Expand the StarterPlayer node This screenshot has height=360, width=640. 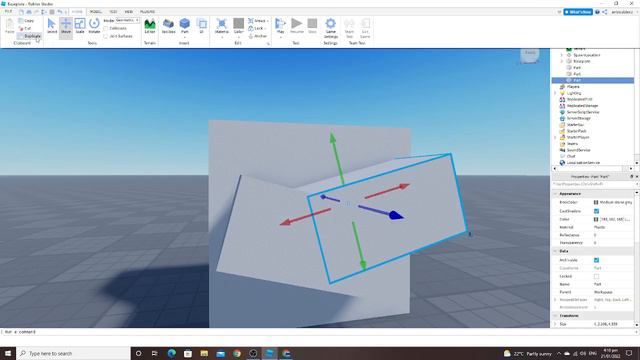coord(555,138)
